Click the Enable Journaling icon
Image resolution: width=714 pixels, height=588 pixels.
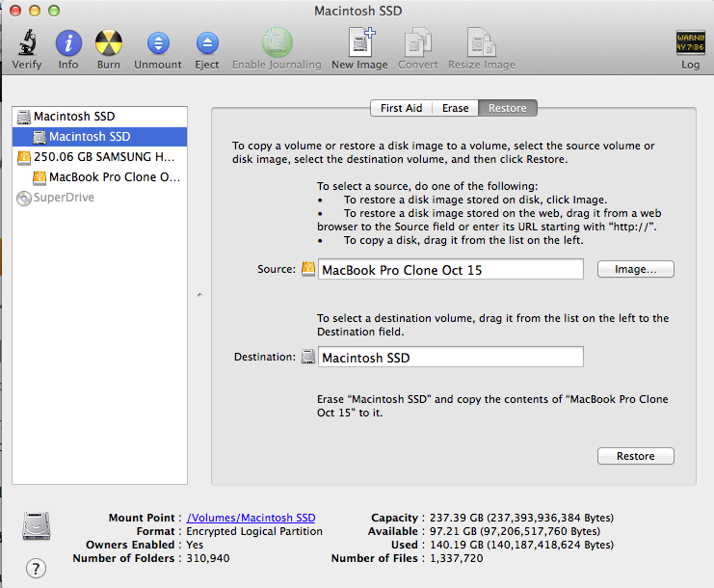pos(277,42)
